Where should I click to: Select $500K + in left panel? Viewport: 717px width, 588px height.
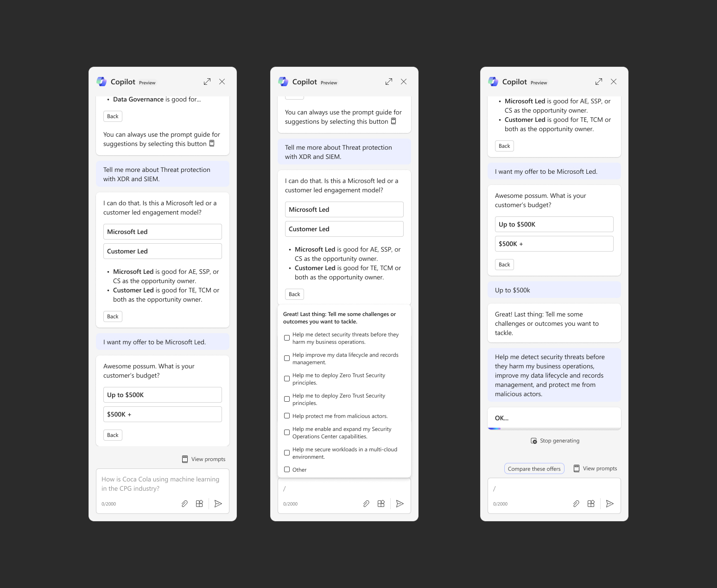pyautogui.click(x=163, y=414)
